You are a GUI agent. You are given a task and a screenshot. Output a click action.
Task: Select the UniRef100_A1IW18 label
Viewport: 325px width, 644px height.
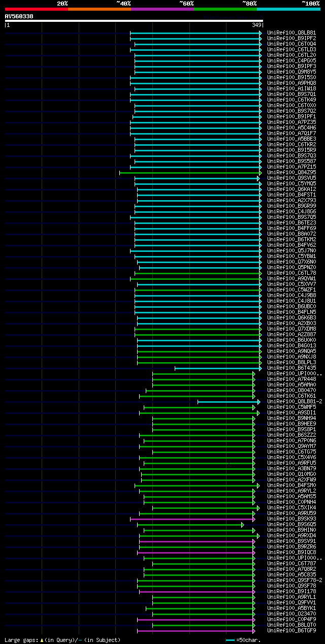pos(291,89)
